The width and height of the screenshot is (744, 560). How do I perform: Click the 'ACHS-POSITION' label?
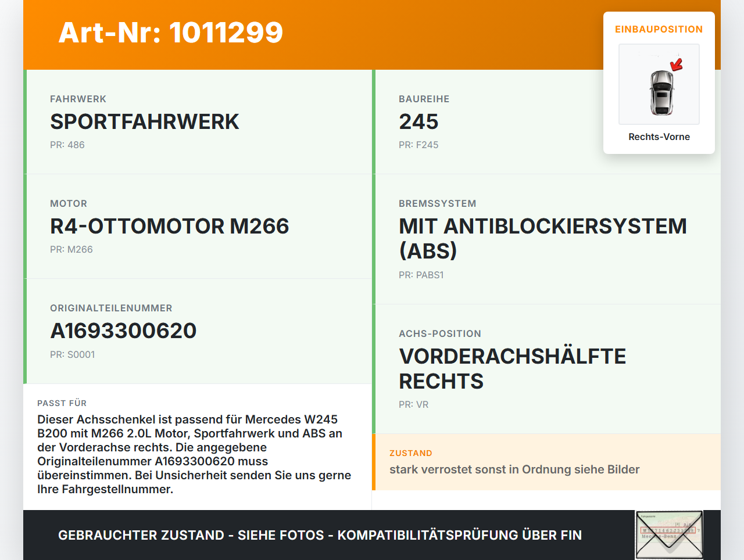coord(440,334)
